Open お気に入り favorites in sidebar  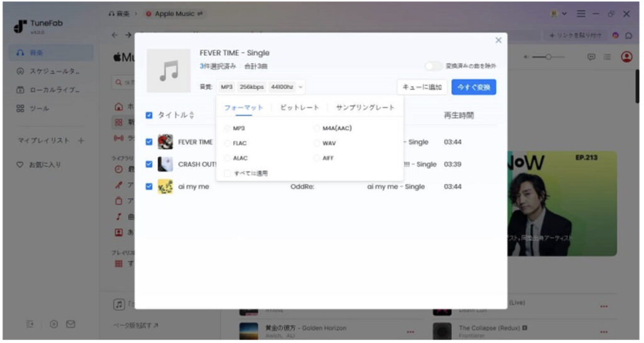[x=42, y=165]
